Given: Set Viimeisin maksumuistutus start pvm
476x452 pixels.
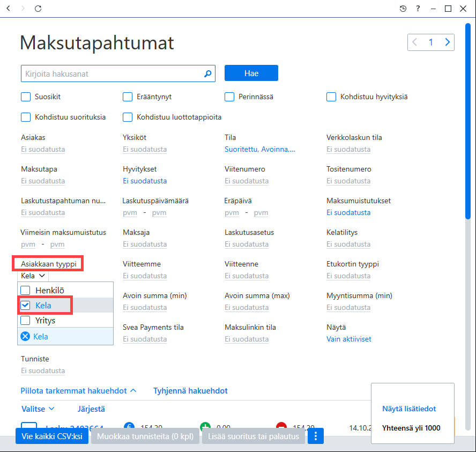Looking at the screenshot, I should [x=28, y=244].
